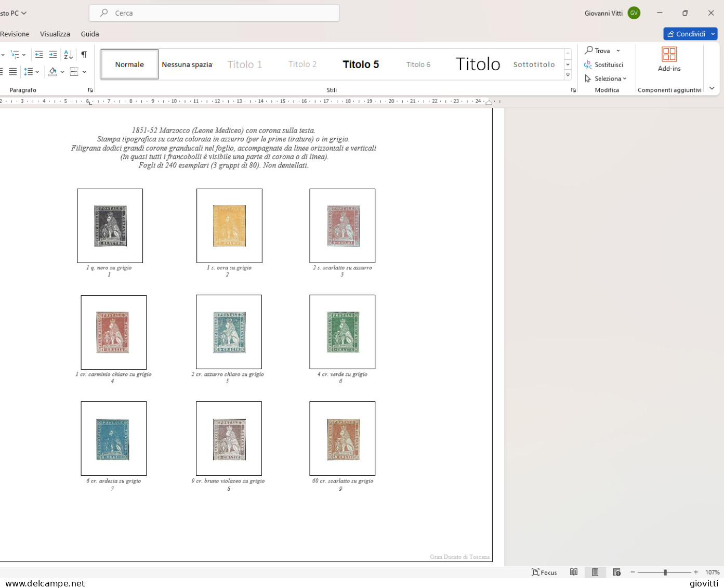The width and height of the screenshot is (724, 588).
Task: Open the Visualizza tab
Action: click(x=55, y=34)
